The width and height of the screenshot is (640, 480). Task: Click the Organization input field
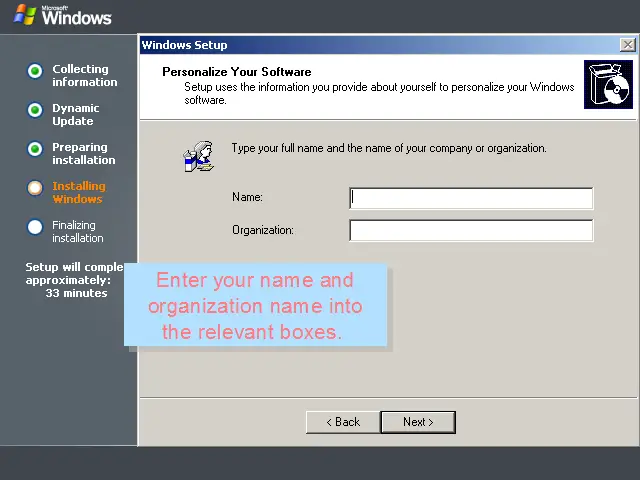point(471,231)
